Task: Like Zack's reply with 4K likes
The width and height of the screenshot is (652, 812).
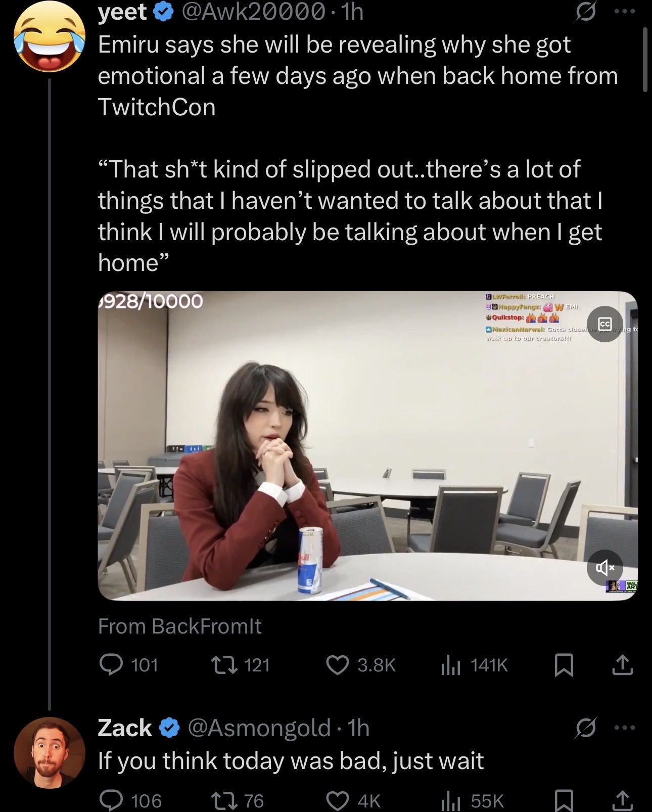Action: [x=338, y=800]
